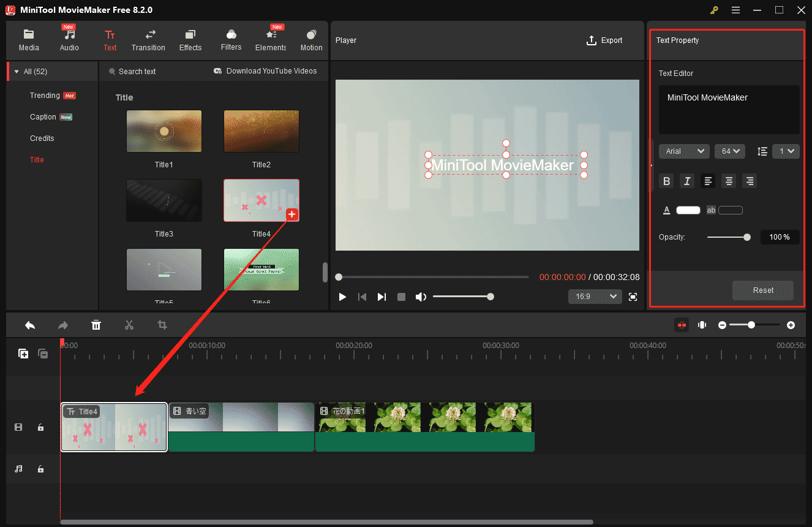Click the audio recording marker icon
Screen dimensions: 812x527
tap(702, 325)
